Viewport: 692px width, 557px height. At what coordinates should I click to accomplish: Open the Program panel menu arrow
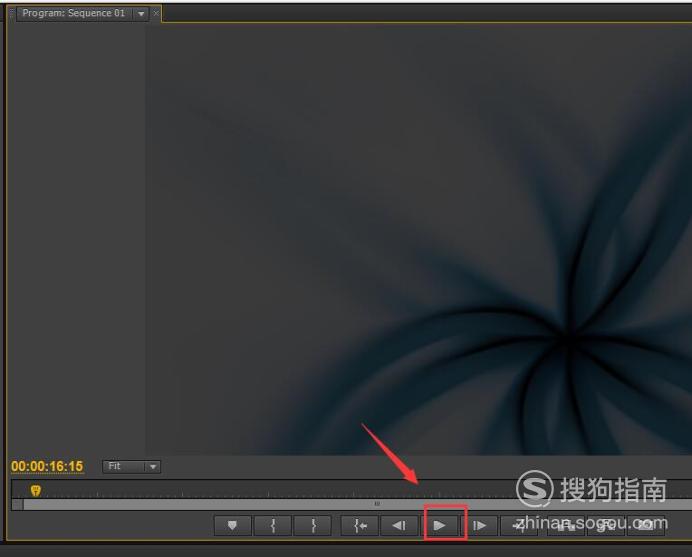tap(141, 14)
